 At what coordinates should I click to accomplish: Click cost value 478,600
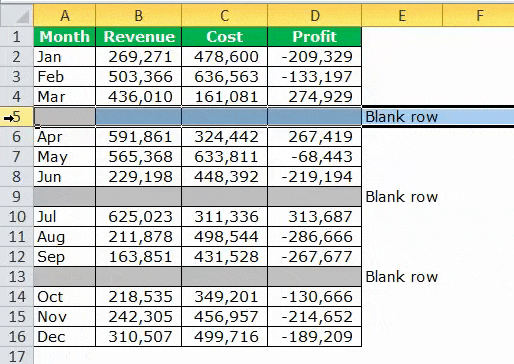point(224,57)
